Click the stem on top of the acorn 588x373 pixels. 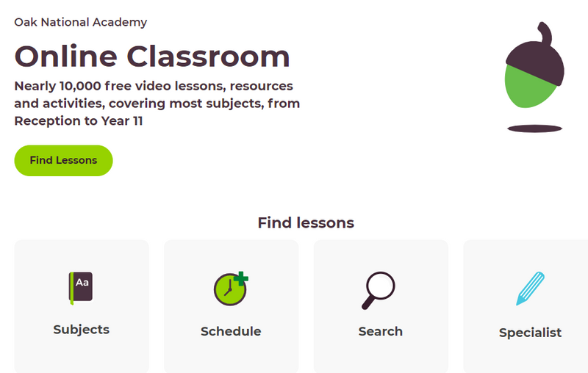[x=545, y=32]
